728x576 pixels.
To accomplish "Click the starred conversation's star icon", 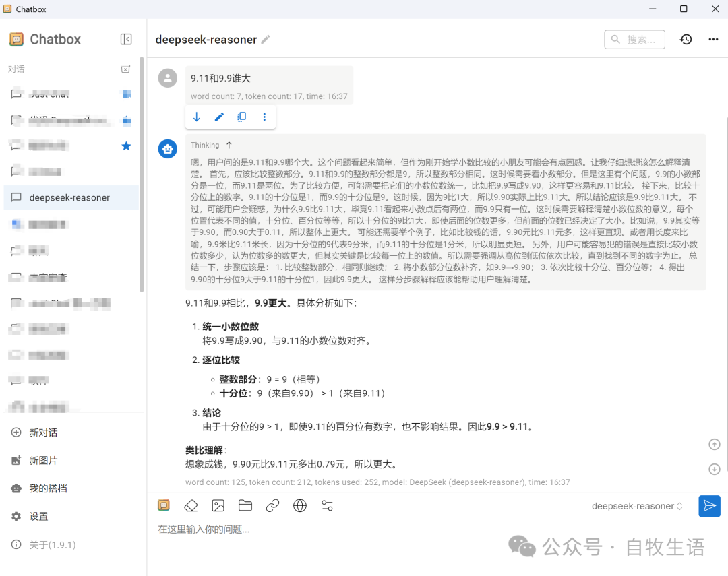I will [126, 146].
